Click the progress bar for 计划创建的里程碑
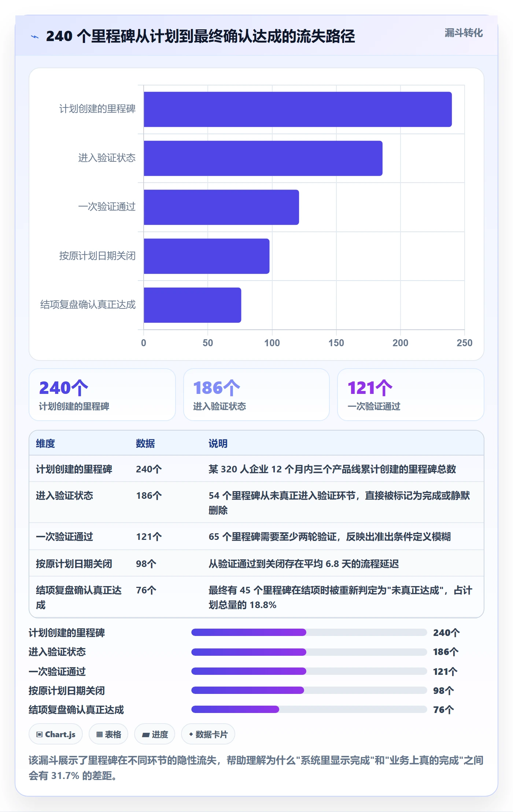513x812 pixels. (309, 632)
